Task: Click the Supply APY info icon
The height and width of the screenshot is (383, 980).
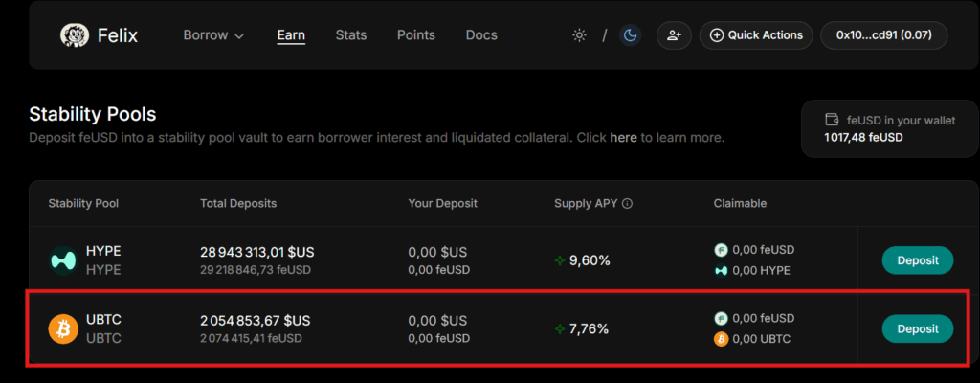Action: click(x=628, y=203)
